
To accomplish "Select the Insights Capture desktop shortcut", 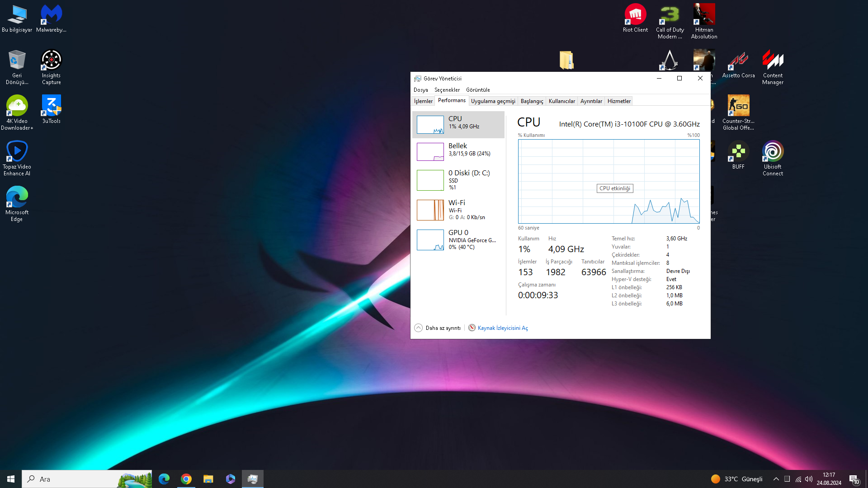I will pyautogui.click(x=51, y=67).
